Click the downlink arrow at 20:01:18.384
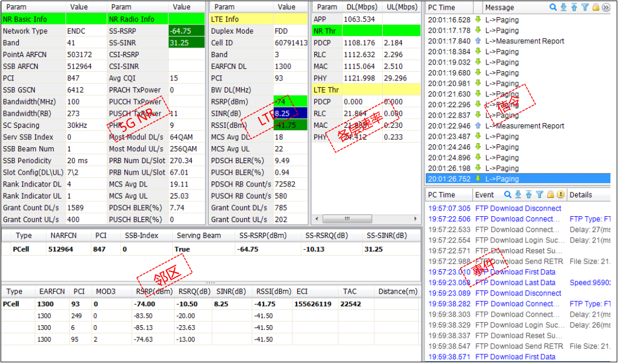 [479, 52]
